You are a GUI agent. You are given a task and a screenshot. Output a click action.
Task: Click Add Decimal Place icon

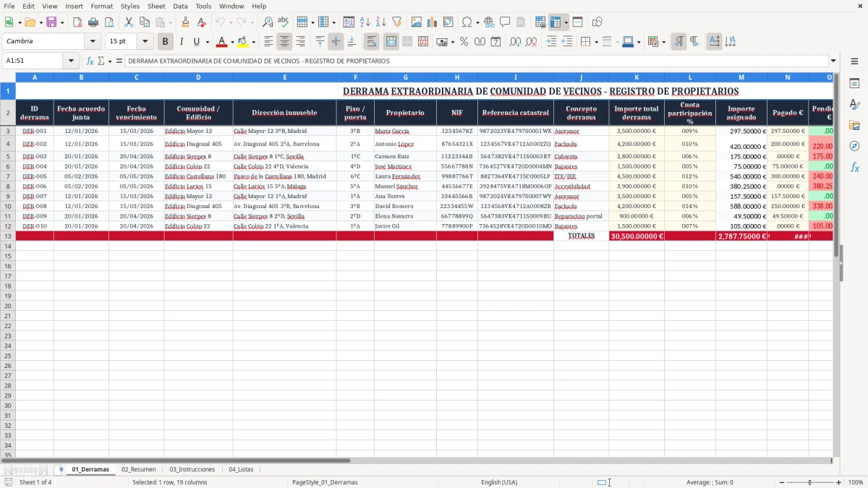click(516, 41)
